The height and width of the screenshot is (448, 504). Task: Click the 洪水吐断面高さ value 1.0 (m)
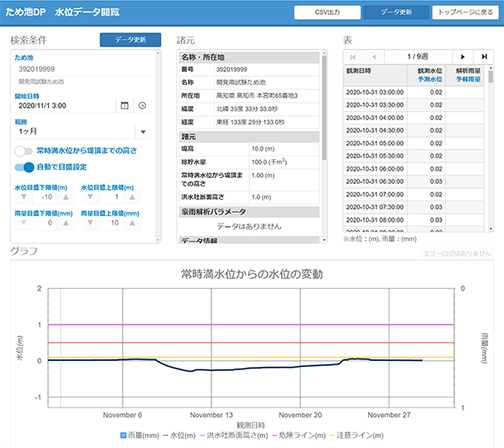(x=261, y=197)
